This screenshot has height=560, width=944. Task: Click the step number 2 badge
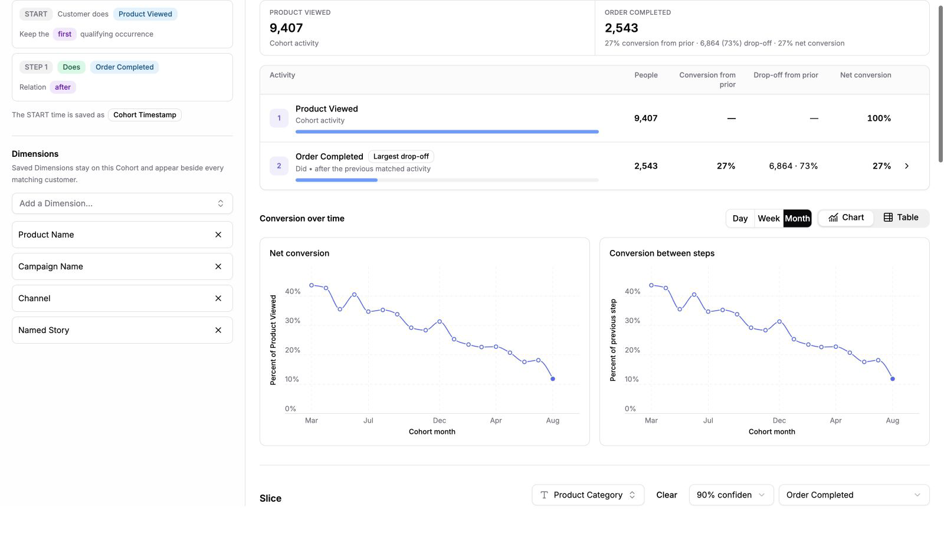pyautogui.click(x=279, y=166)
